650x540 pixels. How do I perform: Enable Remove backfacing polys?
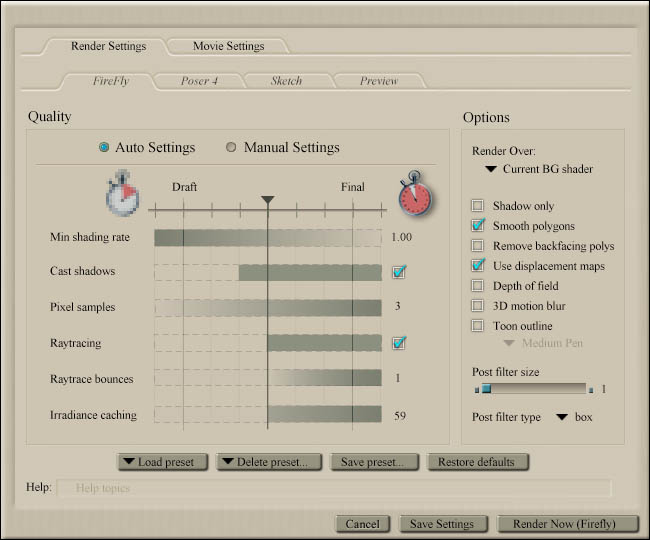pos(478,246)
